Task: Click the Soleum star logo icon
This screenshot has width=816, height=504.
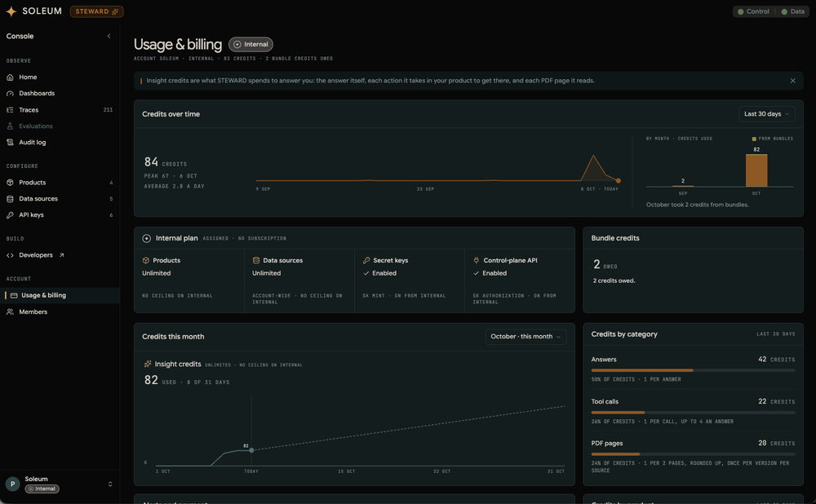Action: click(x=11, y=11)
